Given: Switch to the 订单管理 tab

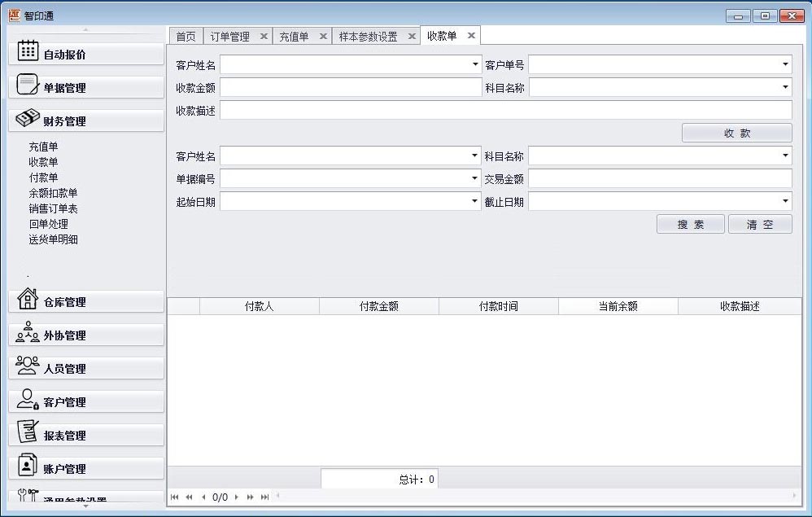Looking at the screenshot, I should (229, 37).
